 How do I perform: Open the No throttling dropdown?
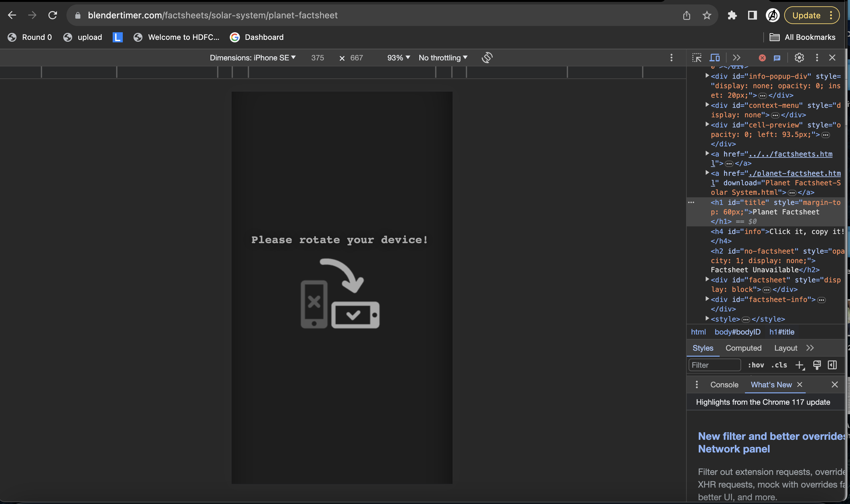tap(443, 58)
